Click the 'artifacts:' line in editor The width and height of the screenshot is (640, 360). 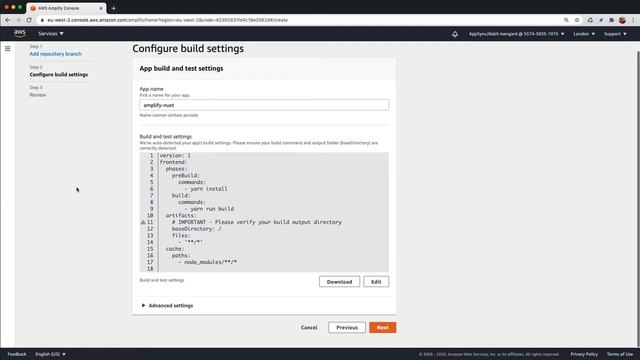181,216
